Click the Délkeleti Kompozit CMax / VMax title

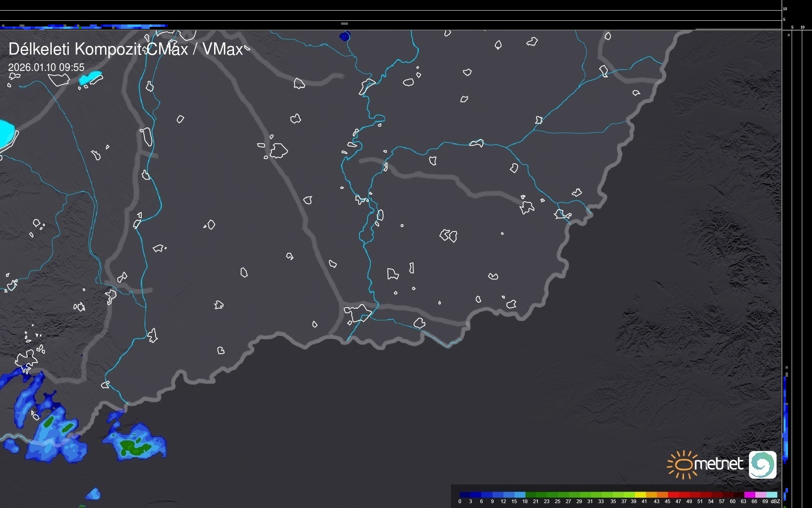(x=125, y=49)
